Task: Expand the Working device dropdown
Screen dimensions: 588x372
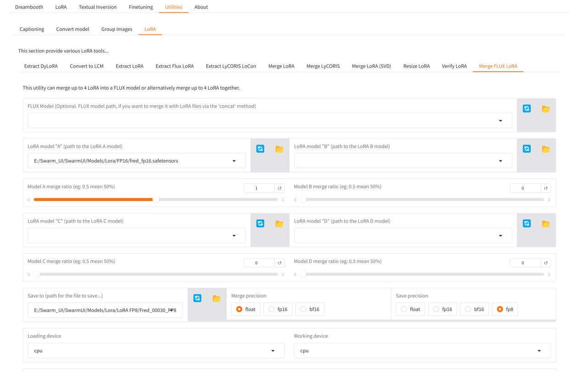Action: (539, 351)
